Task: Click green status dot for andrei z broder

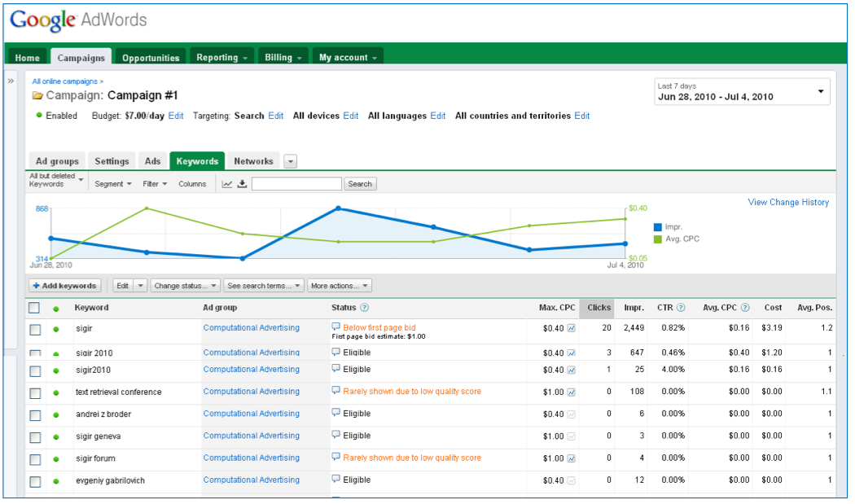Action: [55, 414]
